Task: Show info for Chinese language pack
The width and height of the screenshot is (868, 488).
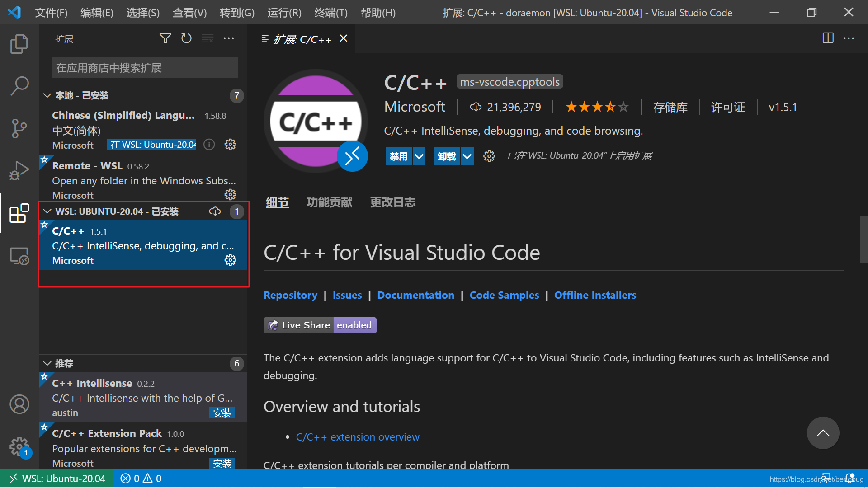Action: [x=209, y=145]
